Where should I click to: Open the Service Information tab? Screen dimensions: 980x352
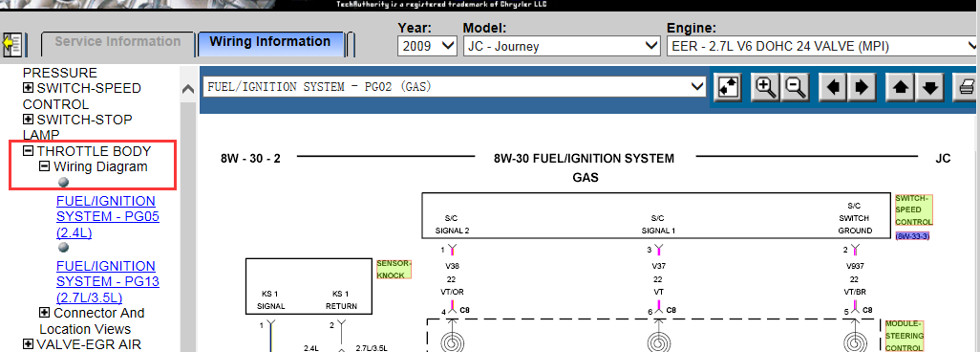click(x=117, y=42)
